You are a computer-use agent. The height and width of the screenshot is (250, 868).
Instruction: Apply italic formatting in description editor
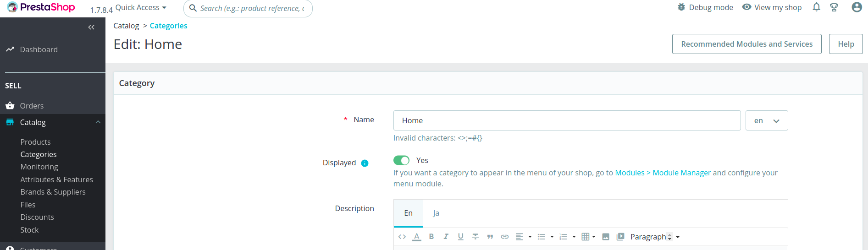point(446,237)
